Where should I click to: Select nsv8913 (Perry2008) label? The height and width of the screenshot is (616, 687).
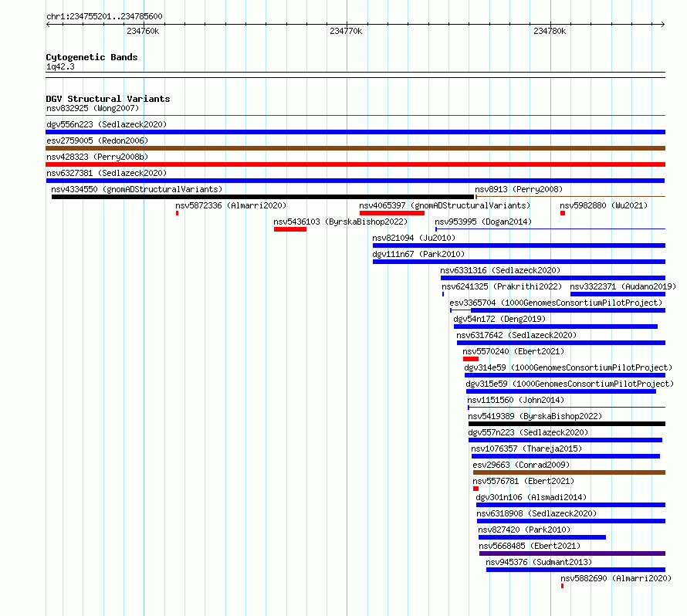tap(519, 189)
